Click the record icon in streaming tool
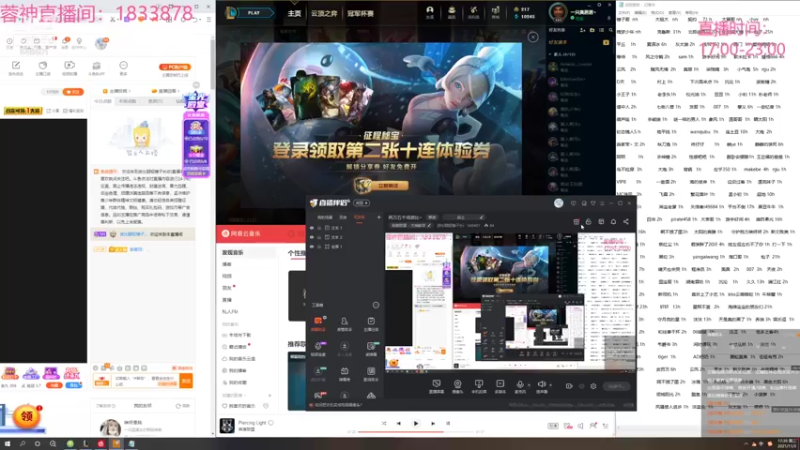 click(569, 386)
